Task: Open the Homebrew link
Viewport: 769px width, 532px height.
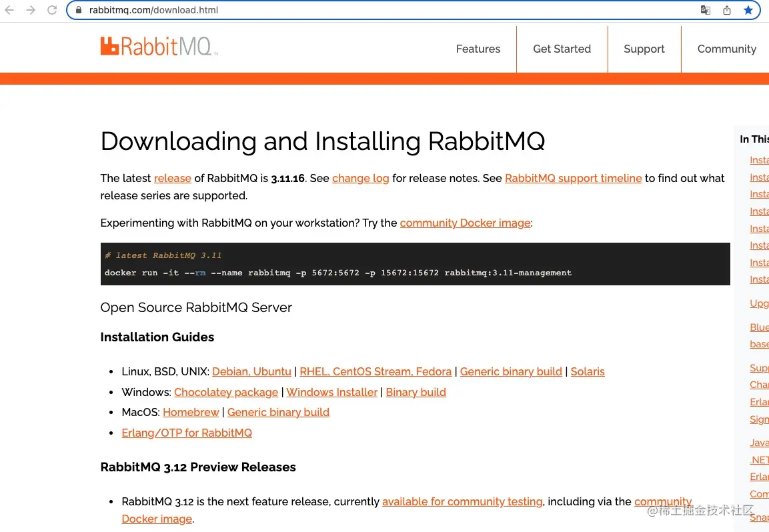Action: [191, 413]
